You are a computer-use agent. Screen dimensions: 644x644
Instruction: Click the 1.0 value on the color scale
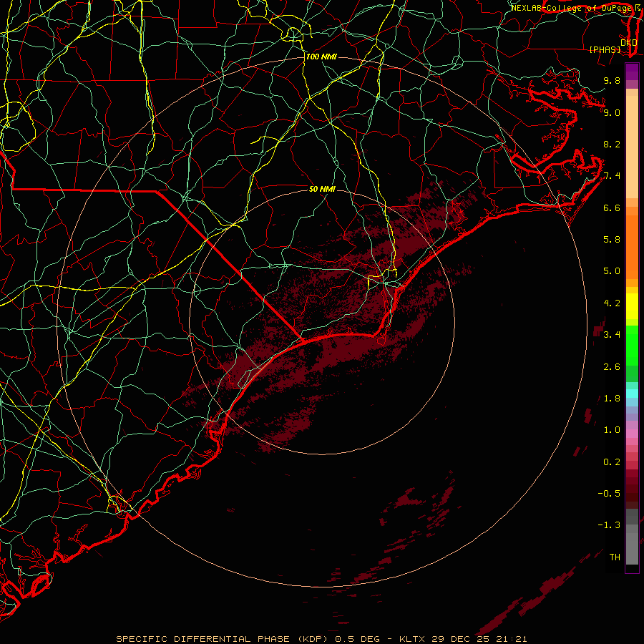(612, 430)
